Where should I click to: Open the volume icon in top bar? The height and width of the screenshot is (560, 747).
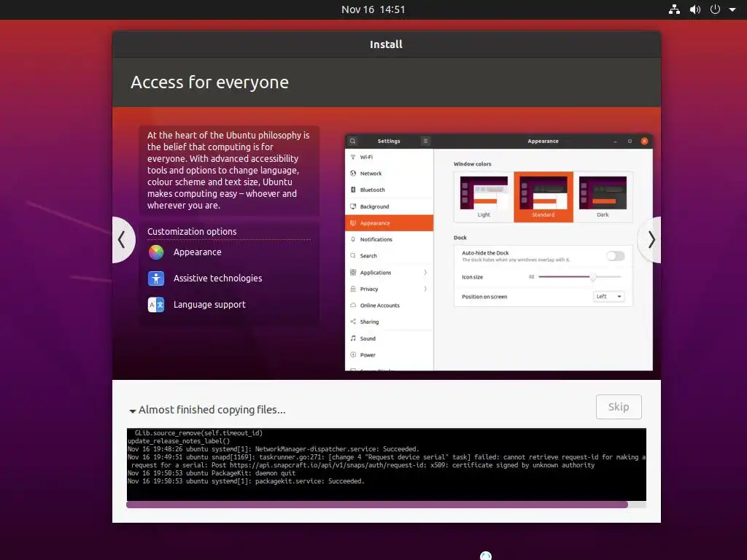click(x=695, y=9)
